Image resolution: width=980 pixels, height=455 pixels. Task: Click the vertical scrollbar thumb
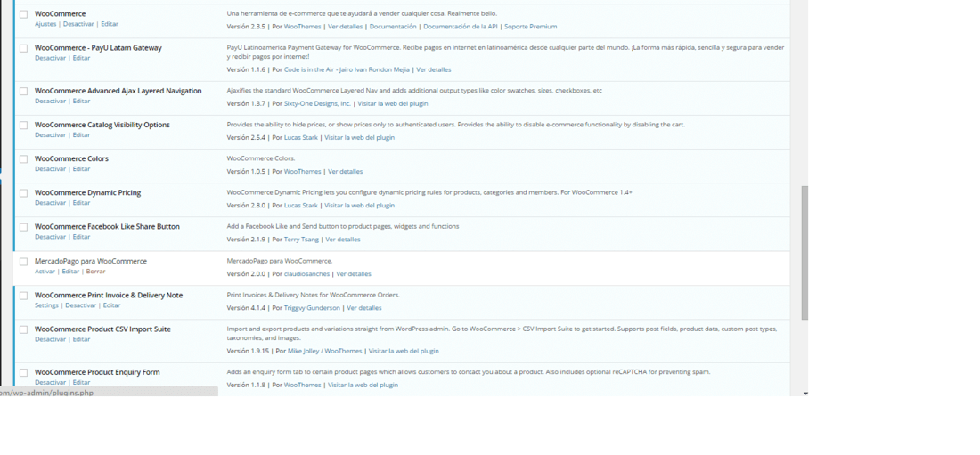805,253
